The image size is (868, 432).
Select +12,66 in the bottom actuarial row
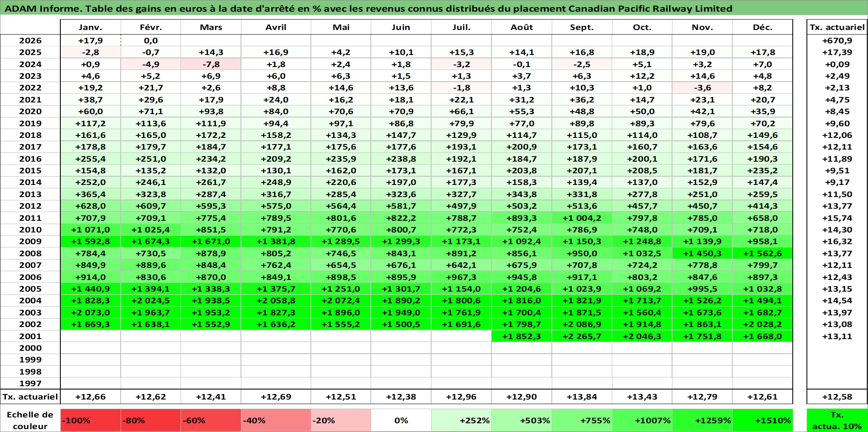[x=91, y=397]
